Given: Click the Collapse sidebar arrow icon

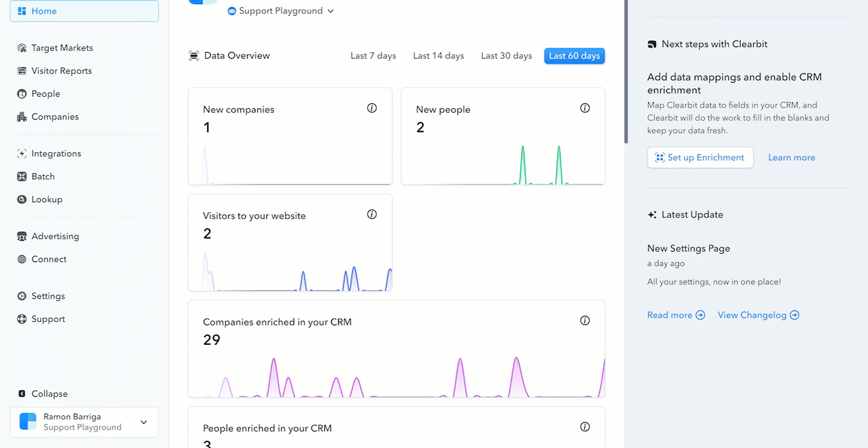Looking at the screenshot, I should 22,394.
